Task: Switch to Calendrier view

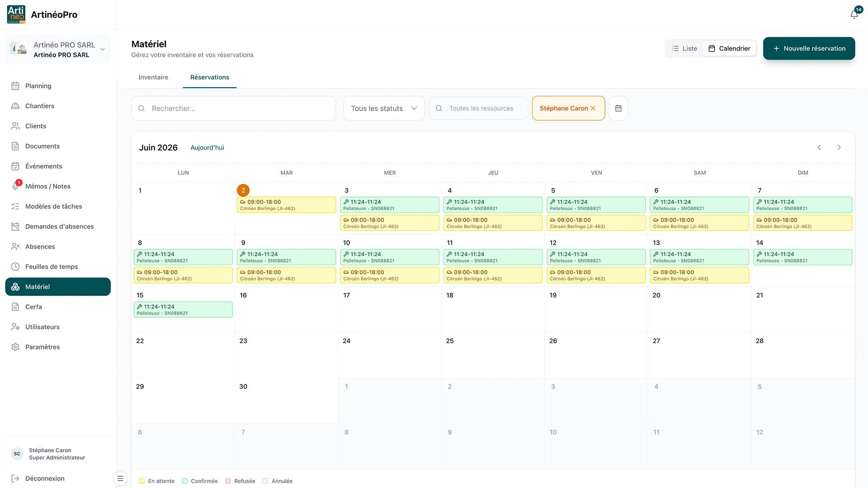Action: (x=729, y=48)
